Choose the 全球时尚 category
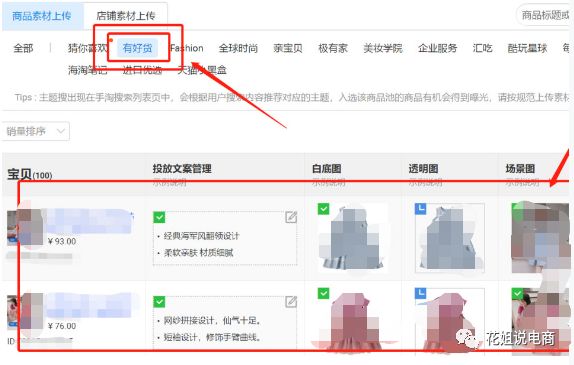Screen dimensions: 574x365 (x=238, y=48)
